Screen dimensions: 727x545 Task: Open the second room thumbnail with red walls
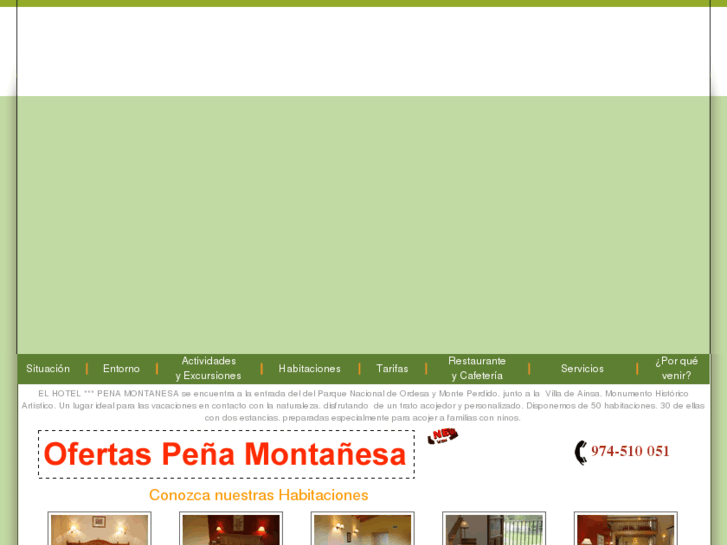[231, 529]
